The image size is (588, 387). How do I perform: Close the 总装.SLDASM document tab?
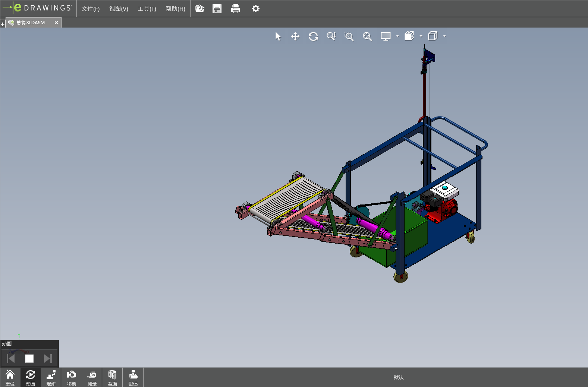coord(56,23)
